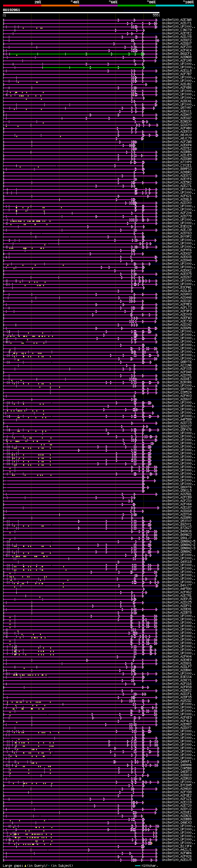Click the green ~80% identity legend segment
Viewport: 197px width, 868px height.
click(137, 6)
